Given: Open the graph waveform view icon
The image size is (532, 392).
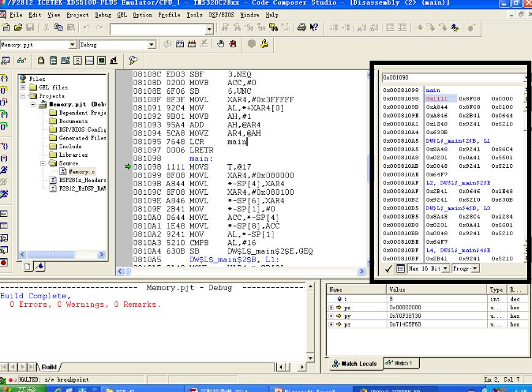Looking at the screenshot, I should pyautogui.click(x=89, y=61).
